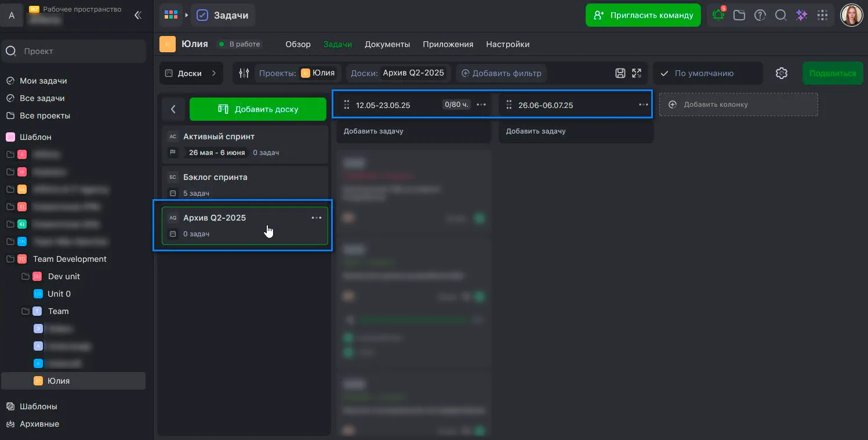Viewport: 868px width, 440px height.
Task: Open the Доски view selector
Action: pyautogui.click(x=191, y=73)
